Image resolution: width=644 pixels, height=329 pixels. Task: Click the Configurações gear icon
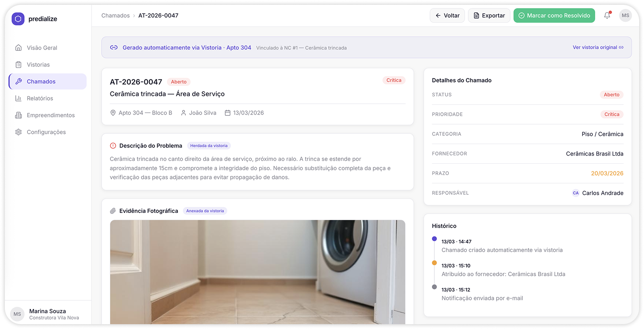tap(19, 132)
